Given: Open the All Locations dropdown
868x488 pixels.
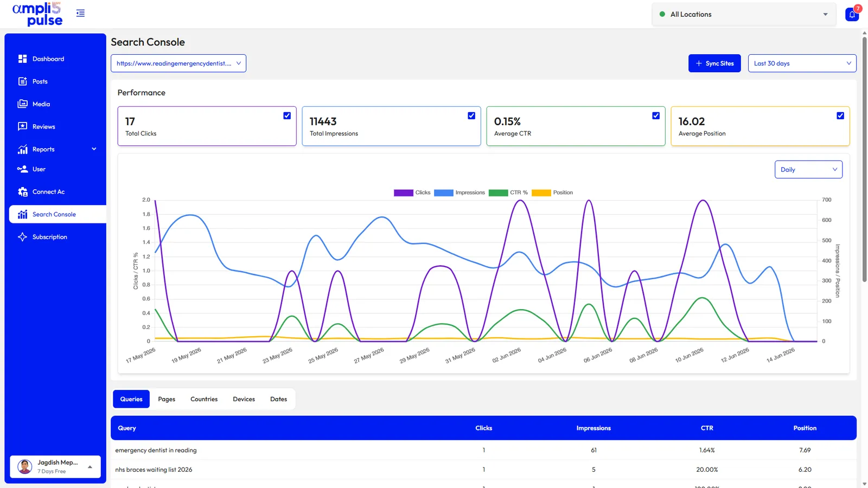Looking at the screenshot, I should [x=744, y=15].
